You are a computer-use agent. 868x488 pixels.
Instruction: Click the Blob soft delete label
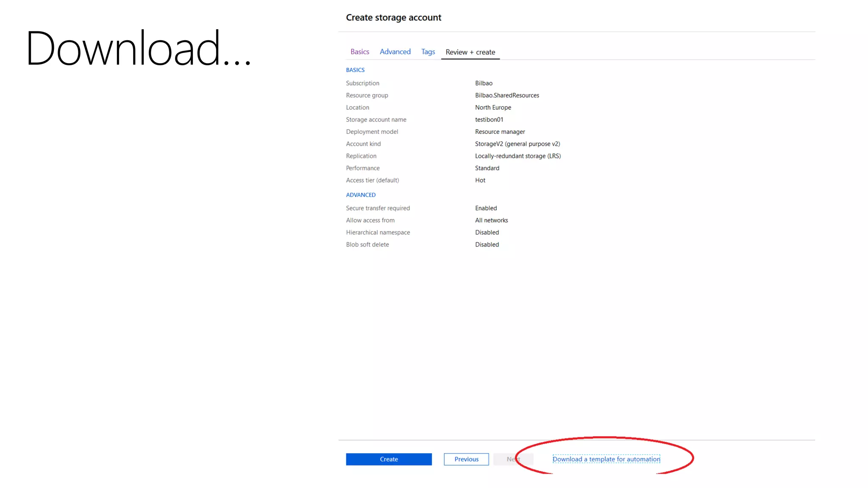point(367,244)
